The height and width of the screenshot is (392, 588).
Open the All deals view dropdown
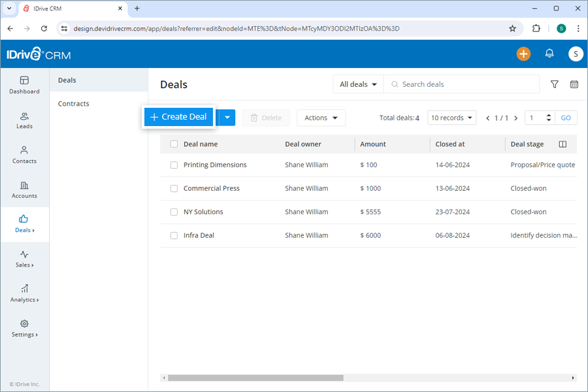tap(357, 84)
